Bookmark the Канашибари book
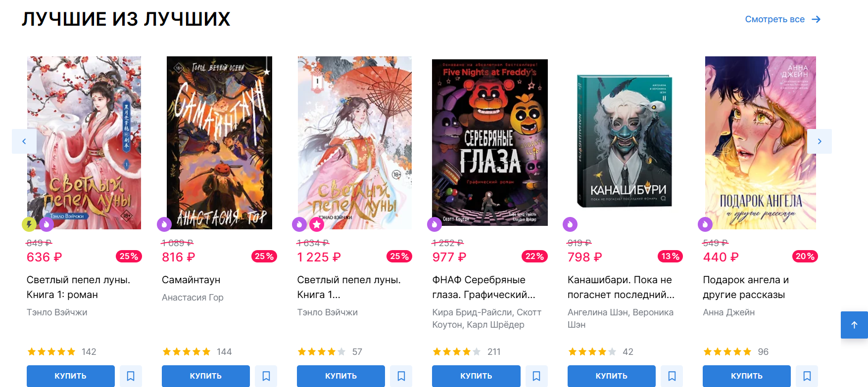Viewport: 868px width, 387px height. click(672, 376)
